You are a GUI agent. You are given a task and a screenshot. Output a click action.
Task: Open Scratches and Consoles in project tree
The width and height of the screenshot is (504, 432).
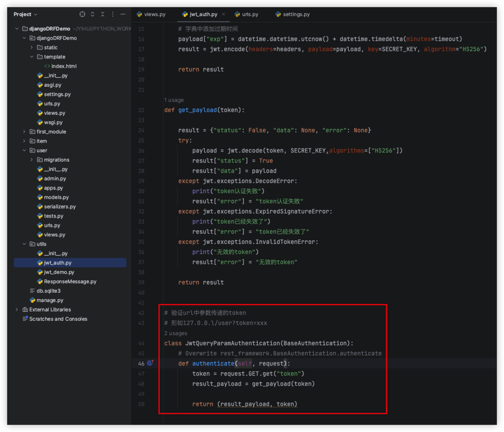pos(58,319)
